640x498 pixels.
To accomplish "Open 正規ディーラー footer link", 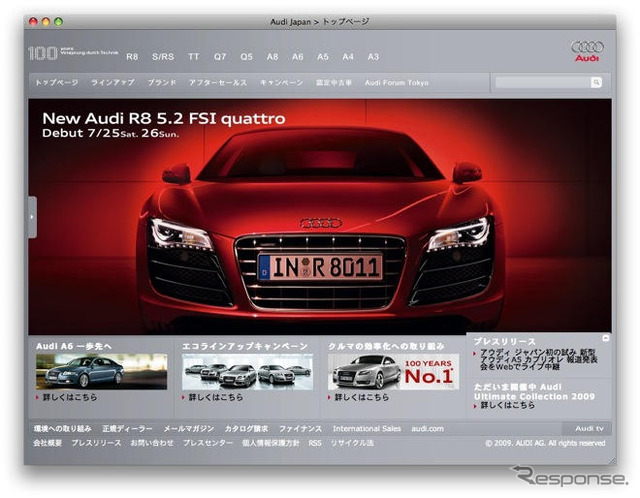I will pyautogui.click(x=127, y=429).
